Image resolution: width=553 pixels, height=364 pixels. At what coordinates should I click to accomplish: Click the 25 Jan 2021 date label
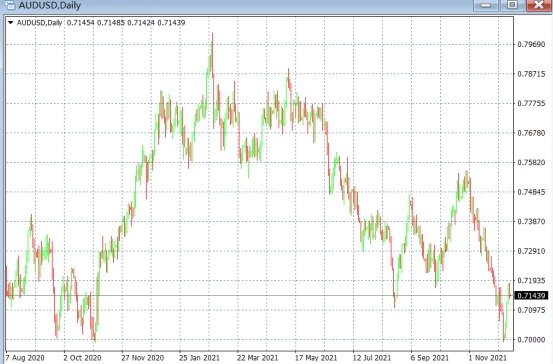point(199,358)
